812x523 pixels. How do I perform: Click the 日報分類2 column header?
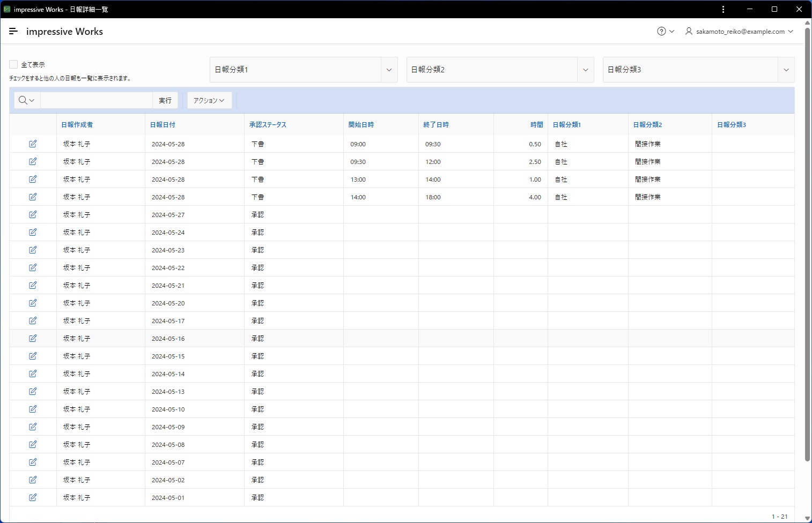click(647, 124)
